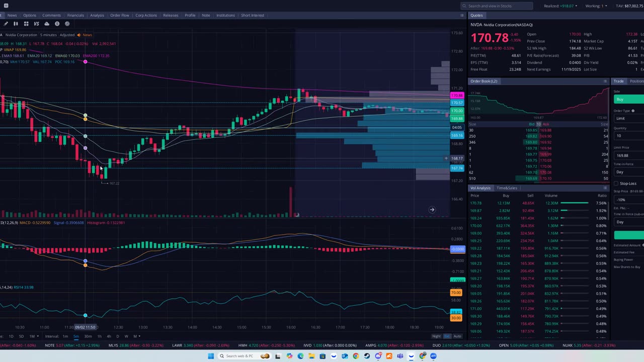644x362 pixels.
Task: Click the pink EMA200 marker dot on chart
Action: (86, 62)
